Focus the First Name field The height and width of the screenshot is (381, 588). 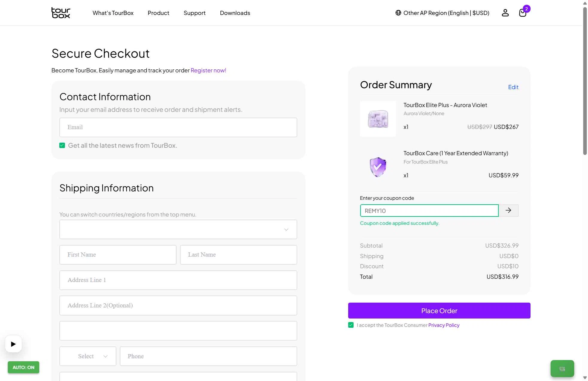tap(118, 255)
